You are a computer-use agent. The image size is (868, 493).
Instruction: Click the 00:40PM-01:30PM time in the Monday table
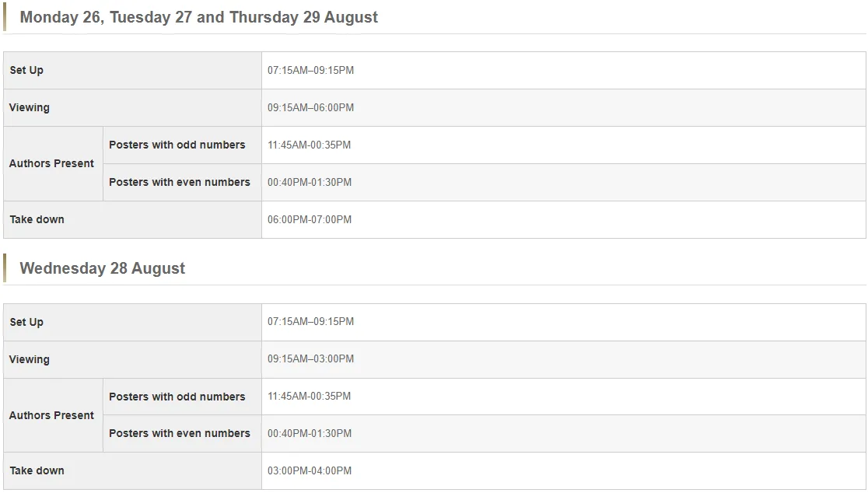click(309, 182)
